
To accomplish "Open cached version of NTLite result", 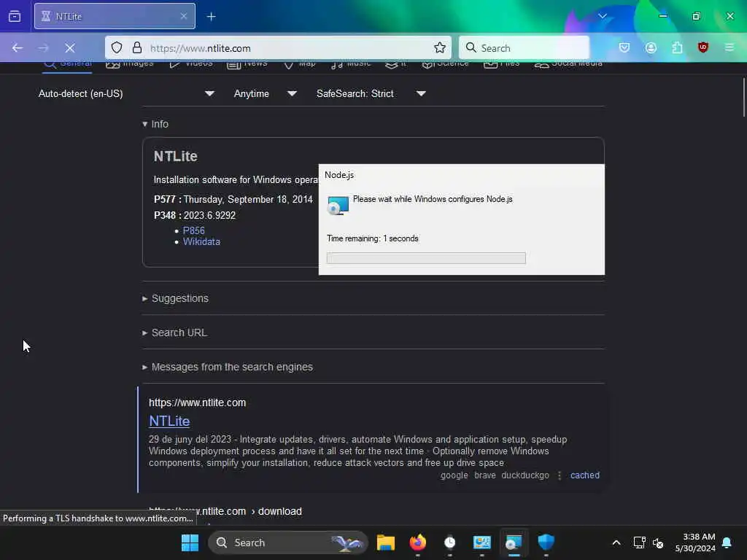I will tap(584, 475).
